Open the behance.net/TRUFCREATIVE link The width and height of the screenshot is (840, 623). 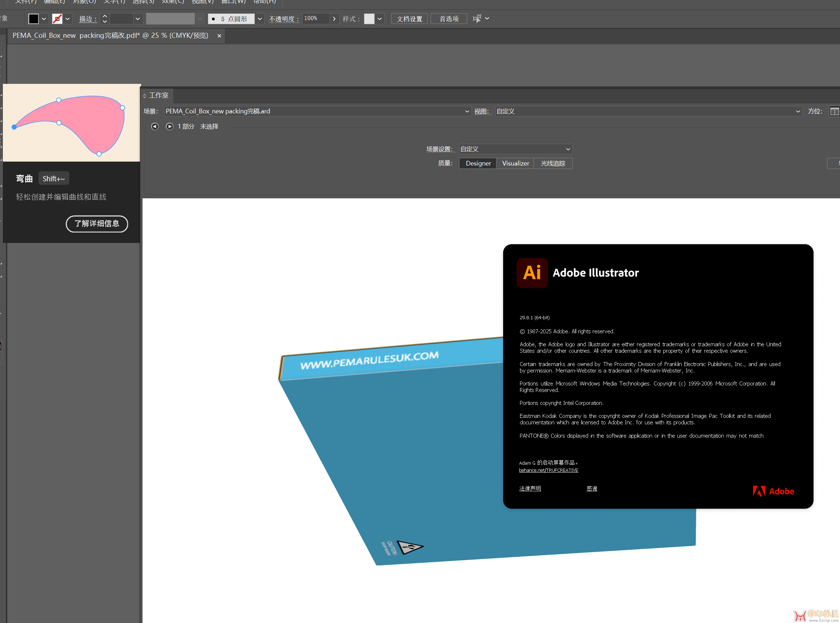[548, 470]
